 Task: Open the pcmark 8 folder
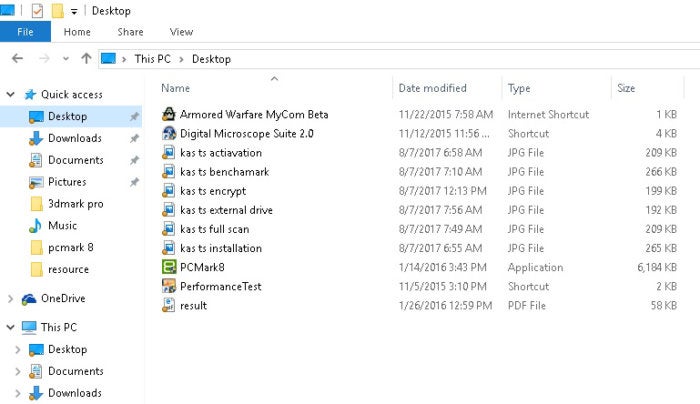click(x=71, y=247)
